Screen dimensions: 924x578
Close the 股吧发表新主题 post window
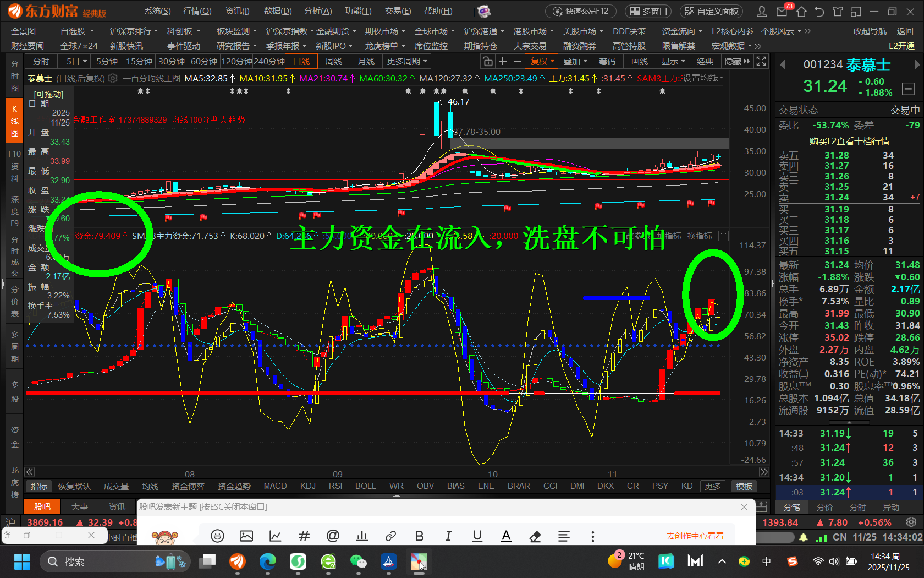point(744,506)
